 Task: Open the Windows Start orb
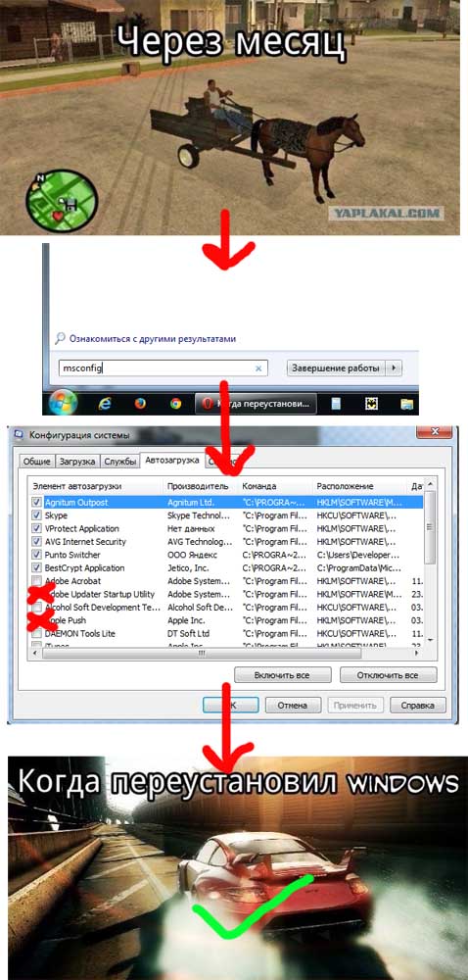[63, 403]
